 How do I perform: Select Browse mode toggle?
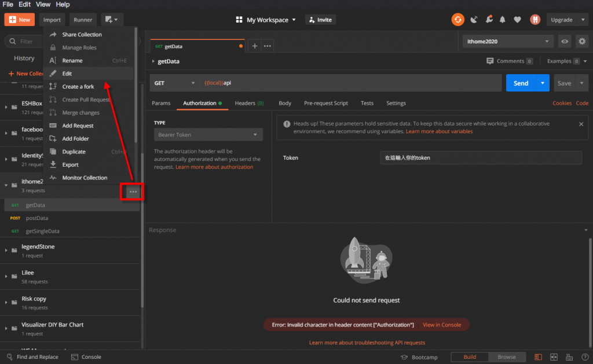pyautogui.click(x=506, y=357)
